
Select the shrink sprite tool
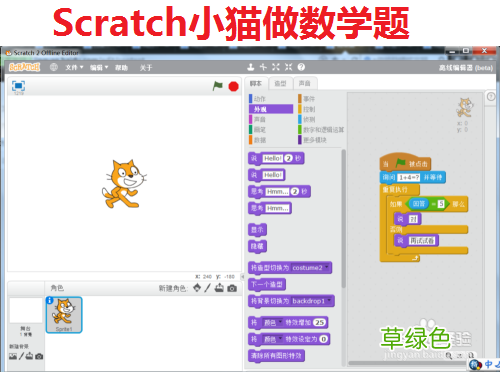(288, 67)
